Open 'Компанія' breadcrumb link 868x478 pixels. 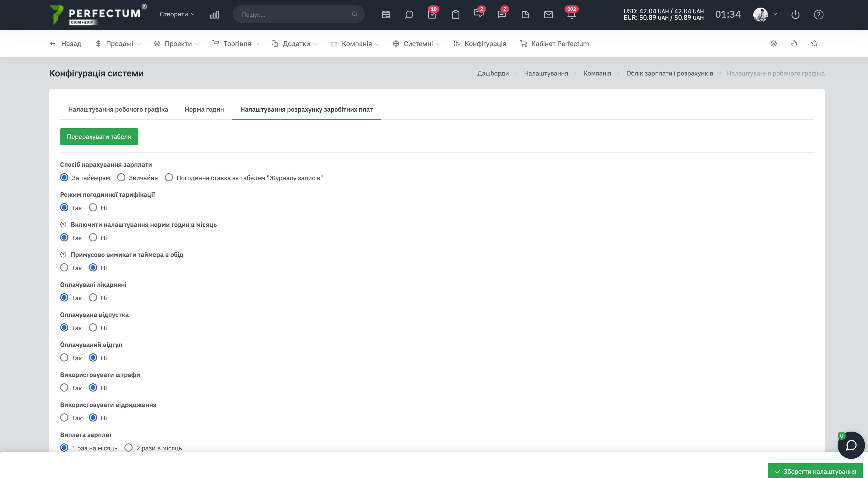[597, 73]
